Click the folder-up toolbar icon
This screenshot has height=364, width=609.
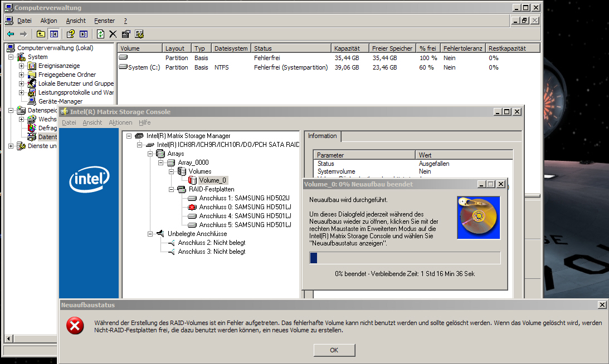(41, 34)
